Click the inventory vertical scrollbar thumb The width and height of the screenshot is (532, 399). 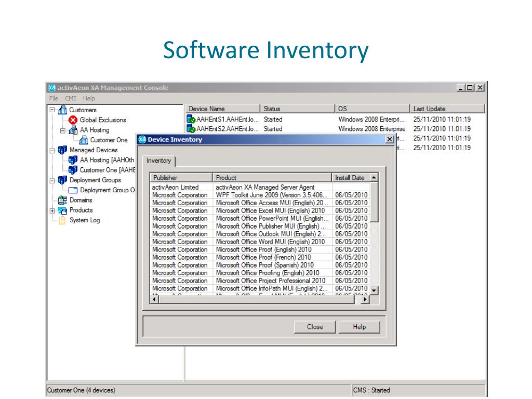374,202
